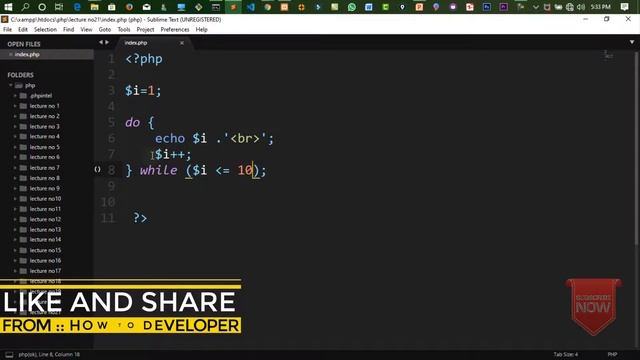Open Premiere Pro from taskbar
This screenshot has height=360, width=640.
pyautogui.click(x=504, y=7)
